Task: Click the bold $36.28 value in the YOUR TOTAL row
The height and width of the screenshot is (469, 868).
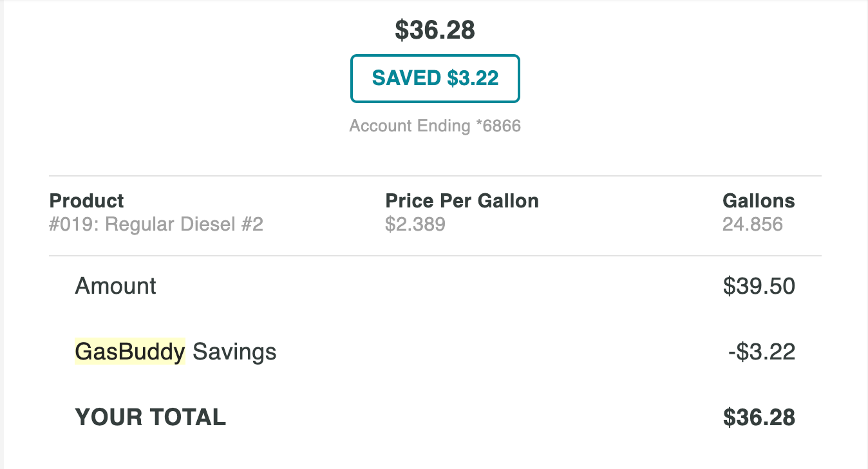Action: [x=759, y=417]
